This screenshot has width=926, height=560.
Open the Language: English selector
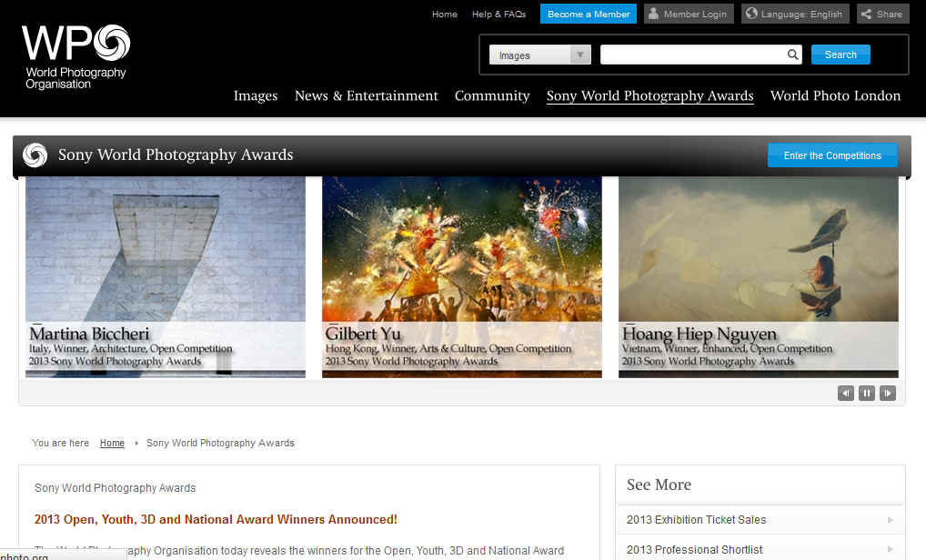point(795,14)
